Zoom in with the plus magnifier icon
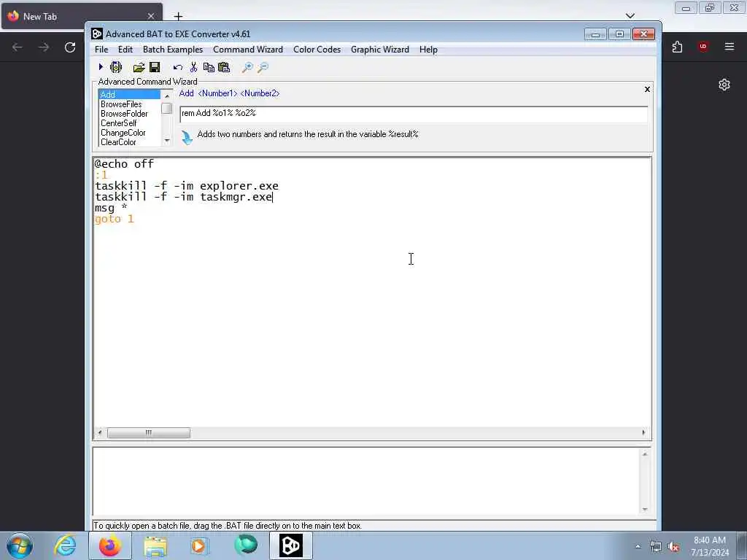Screen dimensions: 747x560 (x=247, y=68)
